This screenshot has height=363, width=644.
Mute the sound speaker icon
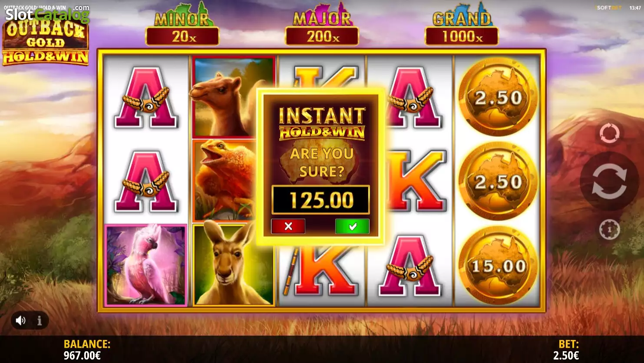point(20,320)
